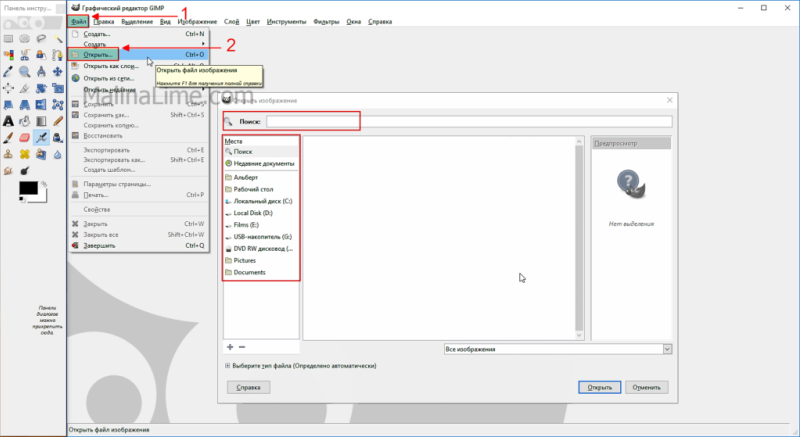800x437 pixels.
Task: Open the Изображение menu
Action: click(197, 21)
